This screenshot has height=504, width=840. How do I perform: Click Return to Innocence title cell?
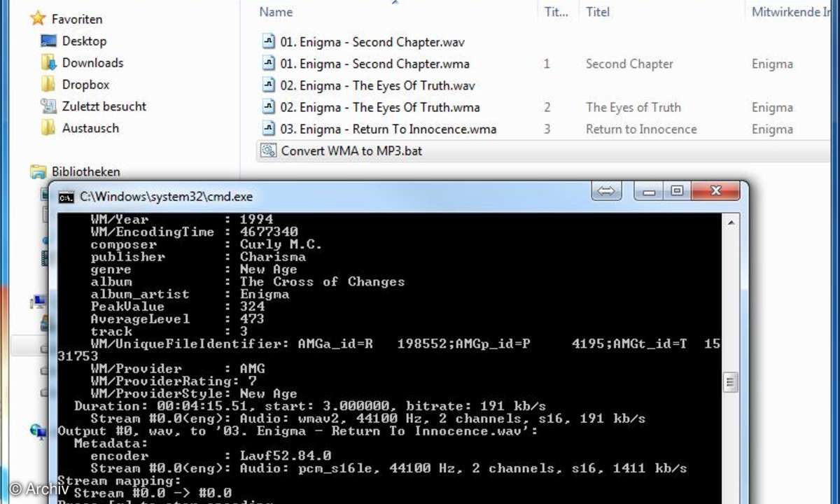coord(641,128)
